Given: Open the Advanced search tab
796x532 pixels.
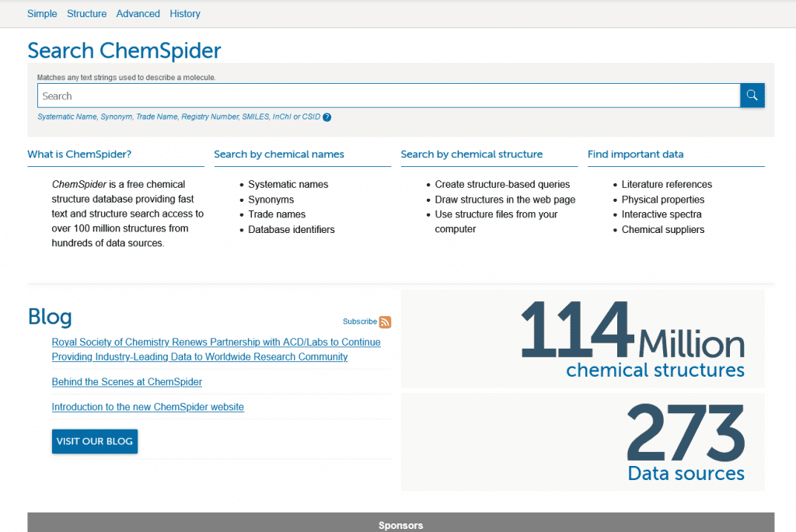Looking at the screenshot, I should 138,13.
